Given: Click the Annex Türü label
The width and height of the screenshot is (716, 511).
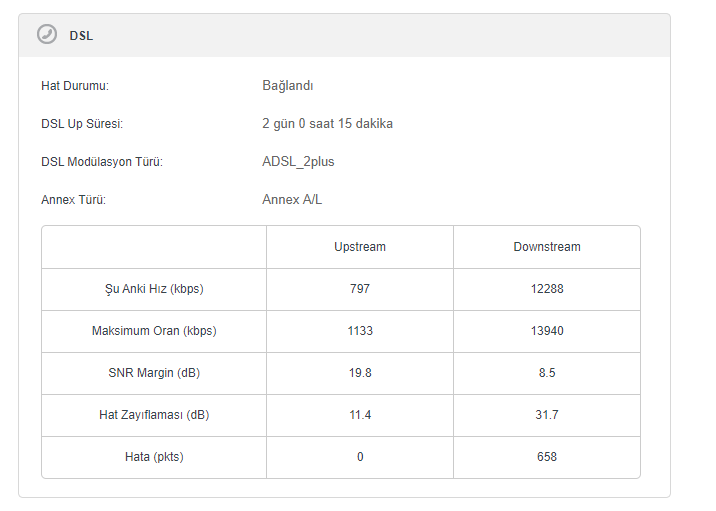Looking at the screenshot, I should coord(73,200).
